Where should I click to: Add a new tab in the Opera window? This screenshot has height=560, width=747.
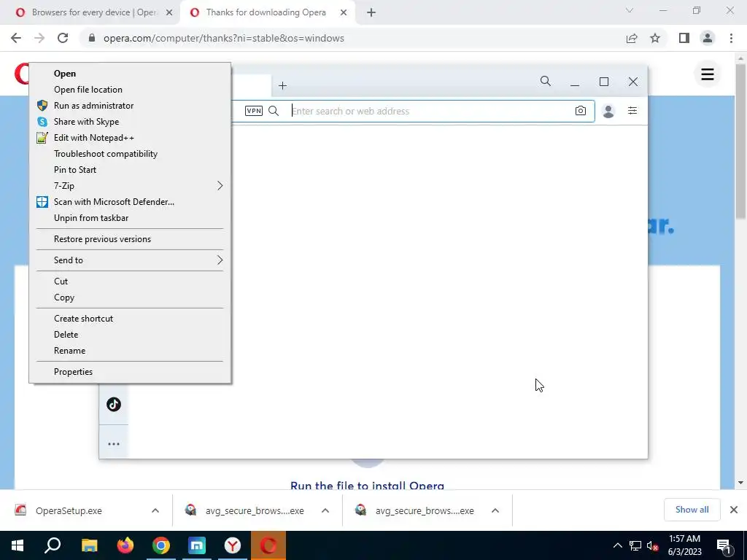(x=282, y=86)
